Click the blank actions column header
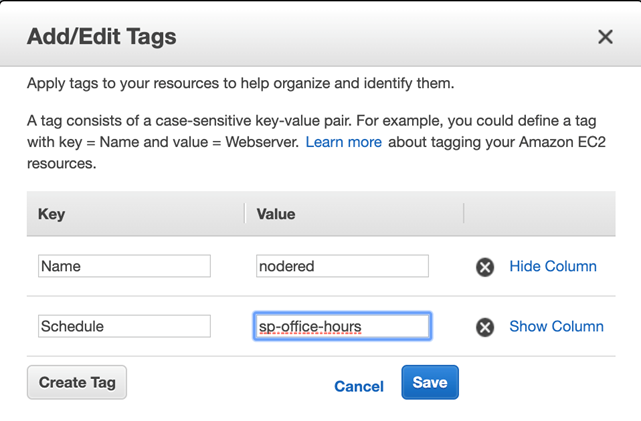The width and height of the screenshot is (641, 421). (540, 214)
